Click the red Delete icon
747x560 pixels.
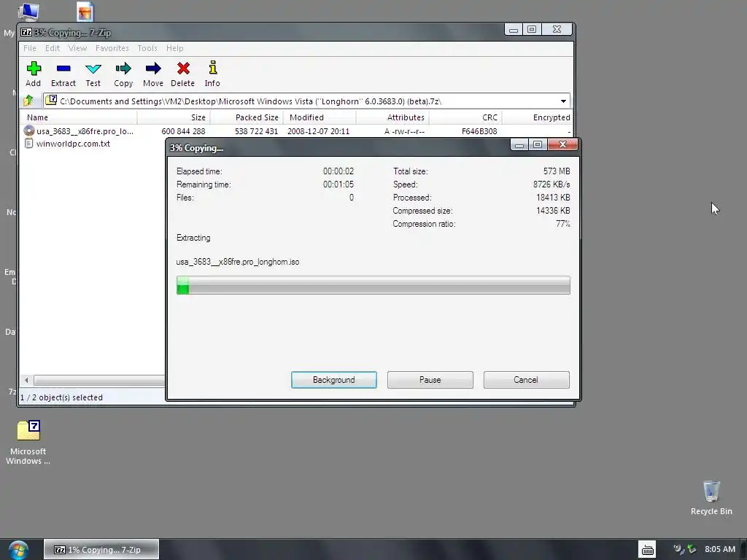[x=183, y=69]
